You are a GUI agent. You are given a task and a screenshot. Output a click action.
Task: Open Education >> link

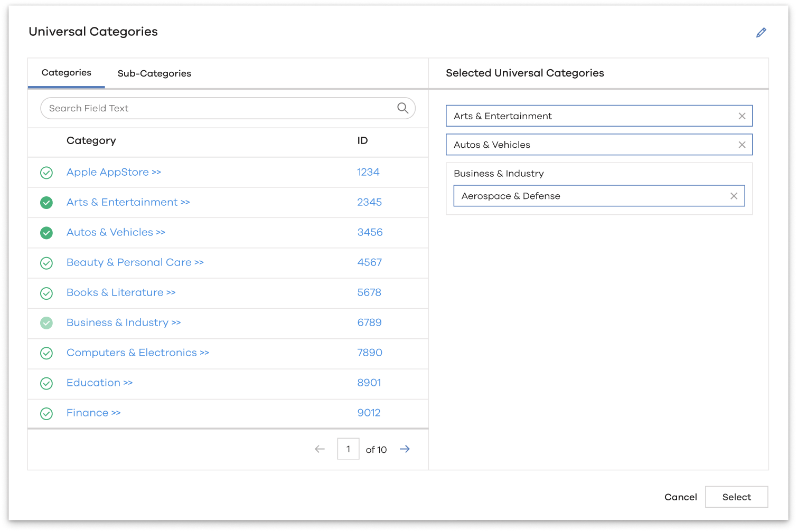click(x=99, y=383)
